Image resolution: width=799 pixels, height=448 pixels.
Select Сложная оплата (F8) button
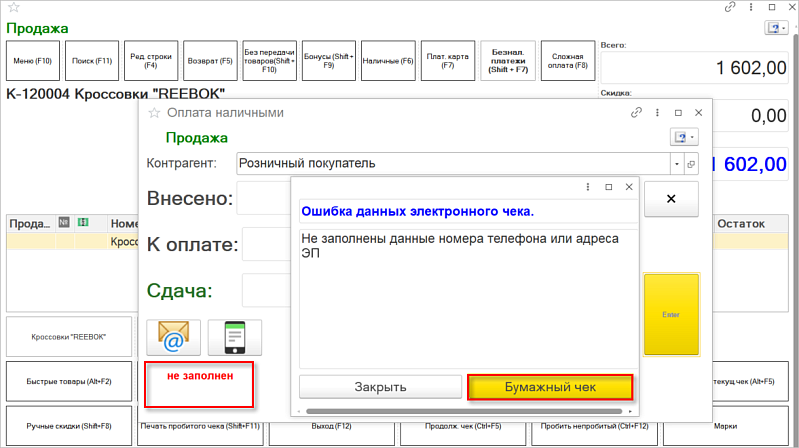click(x=566, y=61)
